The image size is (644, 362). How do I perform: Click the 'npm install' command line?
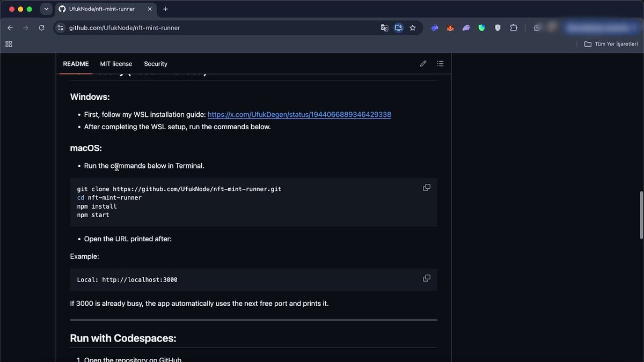[97, 206]
